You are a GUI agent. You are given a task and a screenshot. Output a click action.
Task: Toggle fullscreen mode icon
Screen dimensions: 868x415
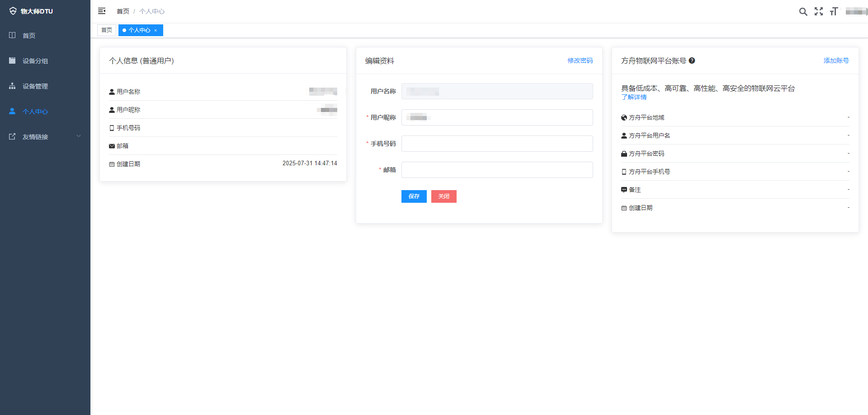[x=819, y=12]
